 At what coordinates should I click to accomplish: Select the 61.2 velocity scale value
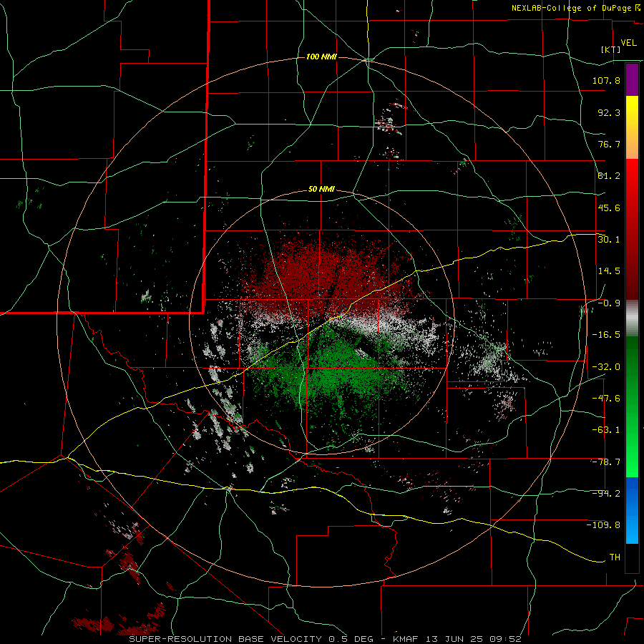[609, 176]
